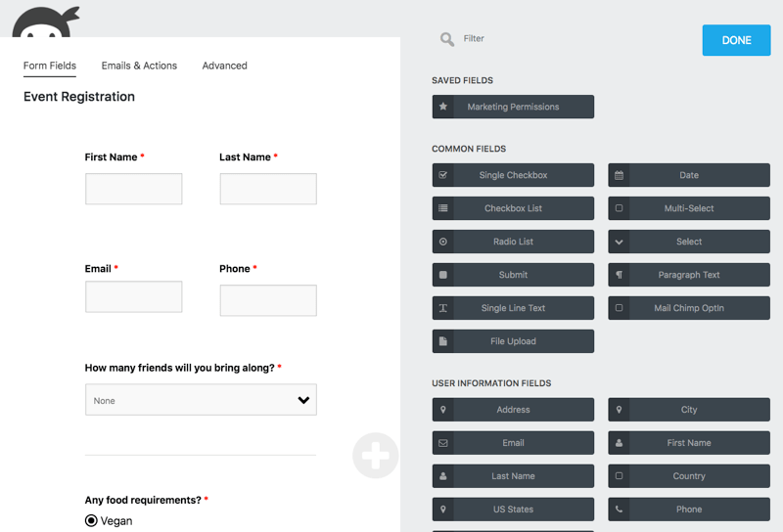Add a Date field
The height and width of the screenshot is (532, 783).
[689, 175]
